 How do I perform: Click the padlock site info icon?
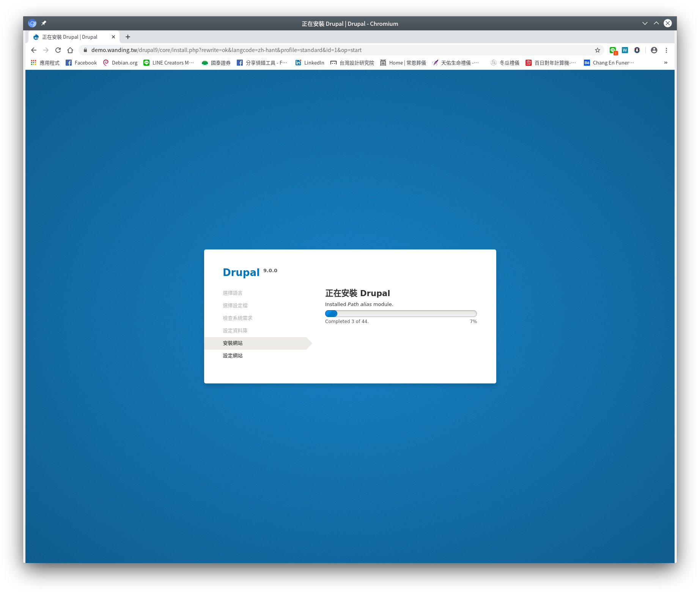pos(85,50)
